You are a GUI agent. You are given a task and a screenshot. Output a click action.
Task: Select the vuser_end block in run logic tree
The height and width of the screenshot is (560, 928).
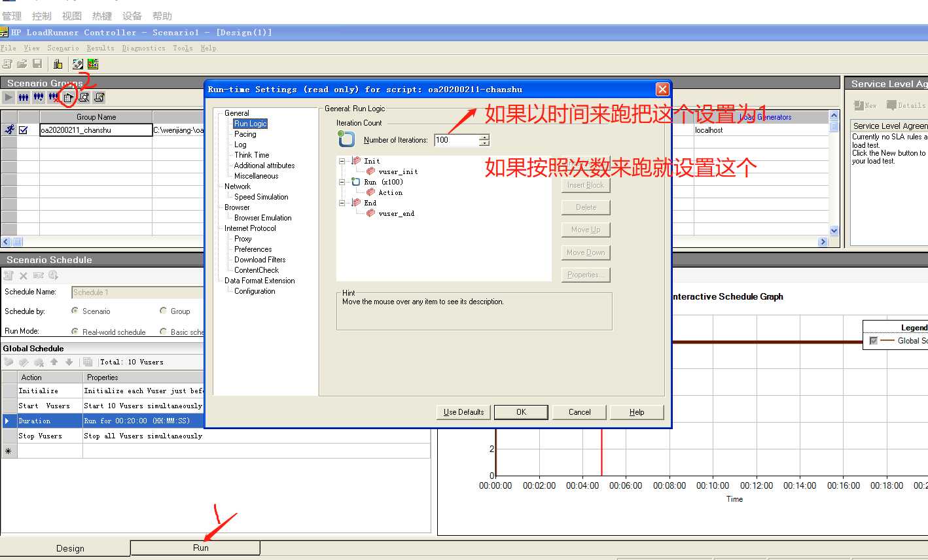click(397, 213)
